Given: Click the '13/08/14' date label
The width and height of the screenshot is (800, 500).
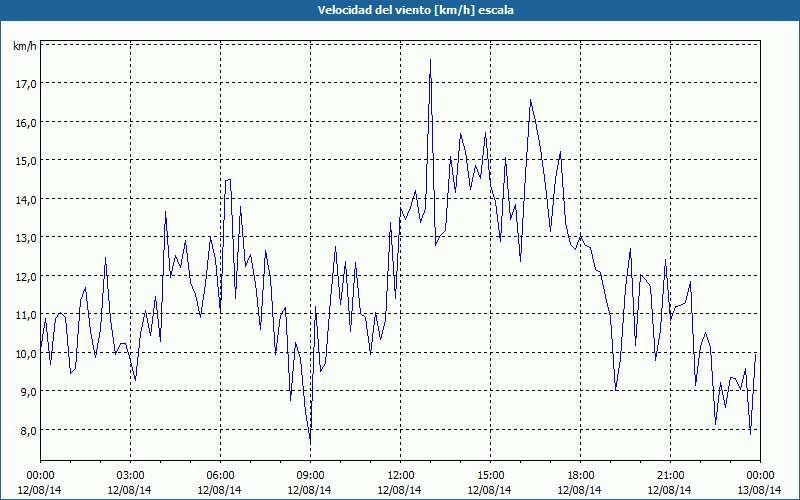Looking at the screenshot, I should point(759,490).
